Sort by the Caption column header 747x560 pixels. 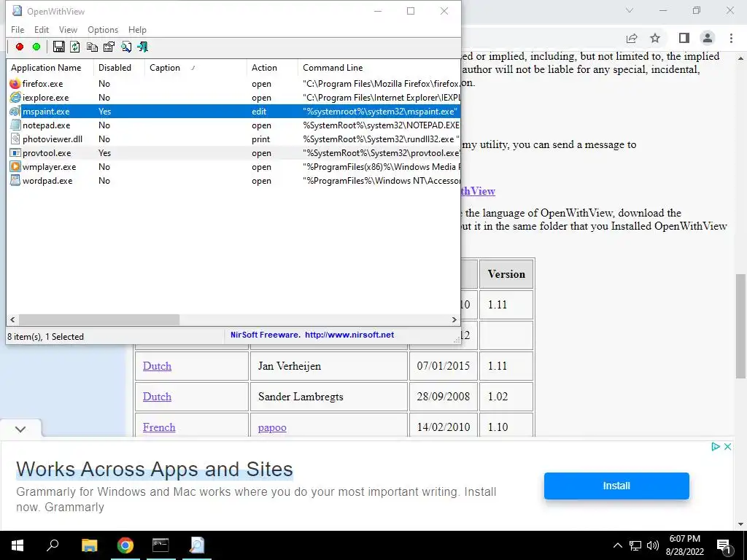[x=196, y=68]
